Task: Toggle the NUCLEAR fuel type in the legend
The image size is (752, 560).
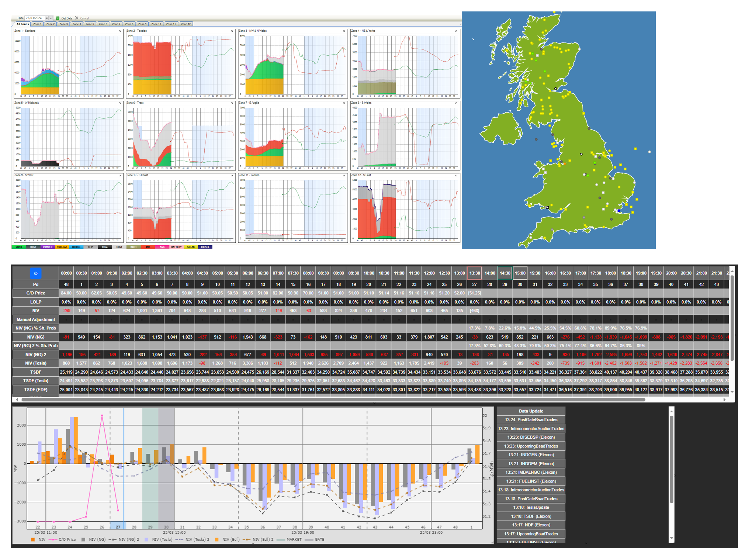Action: 61,247
